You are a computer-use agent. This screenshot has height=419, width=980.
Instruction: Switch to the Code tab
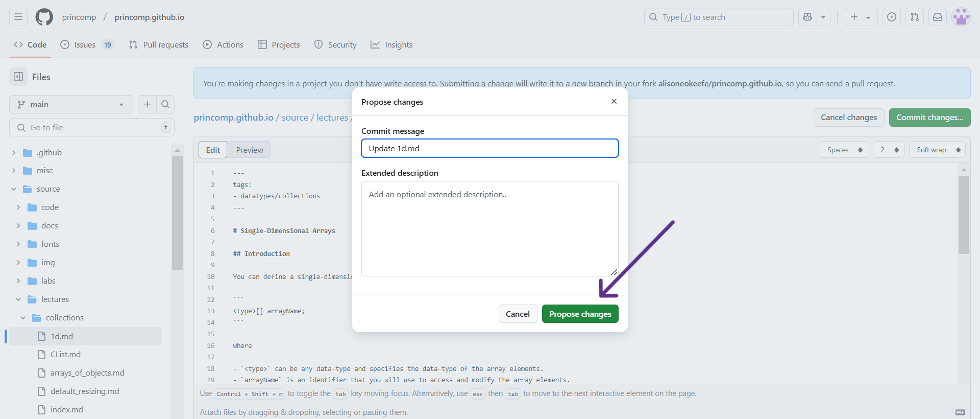pos(30,44)
